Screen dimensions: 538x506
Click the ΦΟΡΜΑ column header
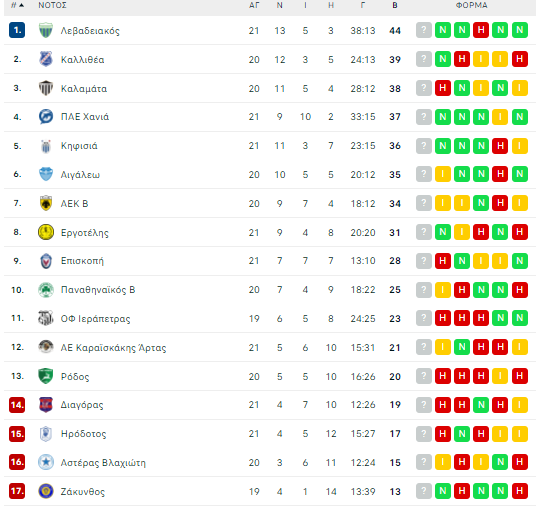click(471, 5)
